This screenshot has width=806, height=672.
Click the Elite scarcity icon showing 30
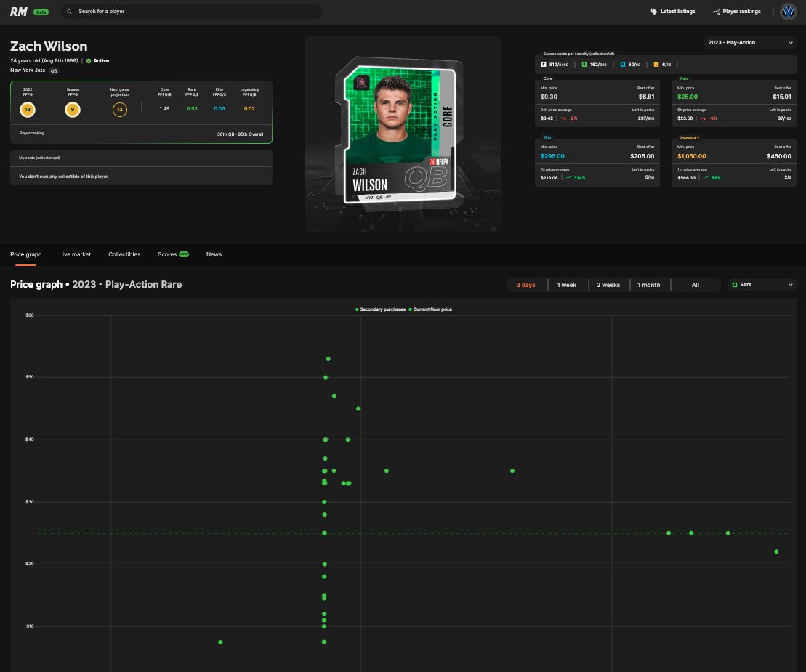pyautogui.click(x=623, y=65)
